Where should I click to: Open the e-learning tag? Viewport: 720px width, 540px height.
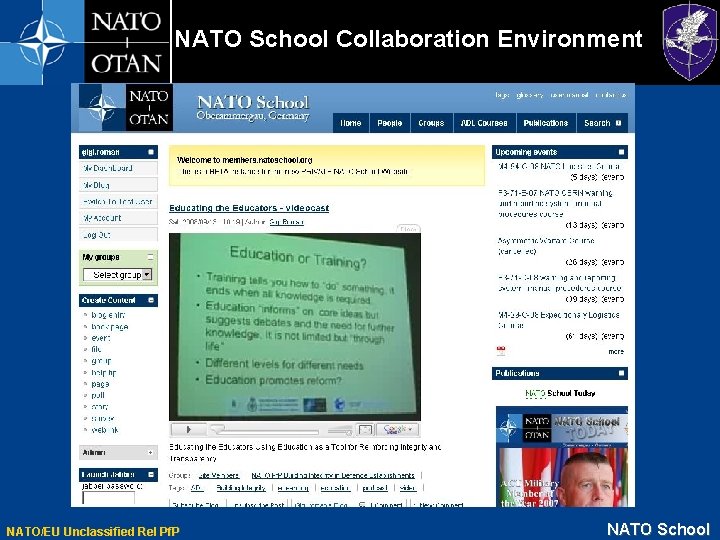[x=293, y=488]
